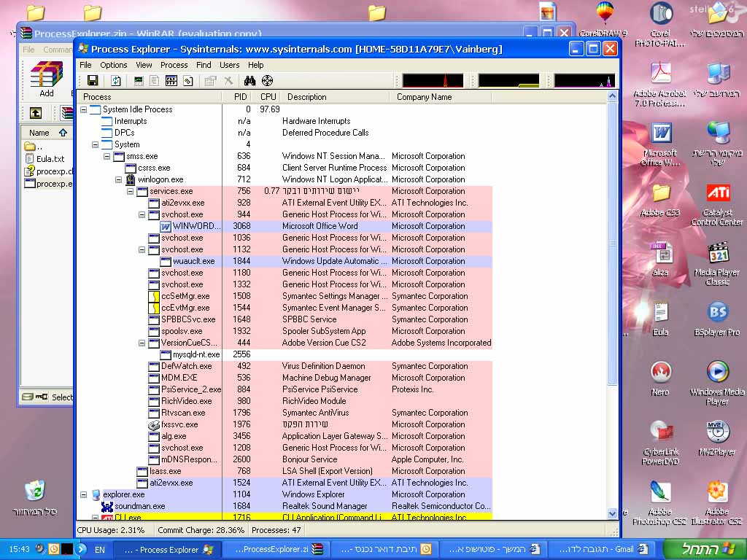Open System Information graph toolbar icon
The width and height of the screenshot is (747, 560).
(x=139, y=81)
